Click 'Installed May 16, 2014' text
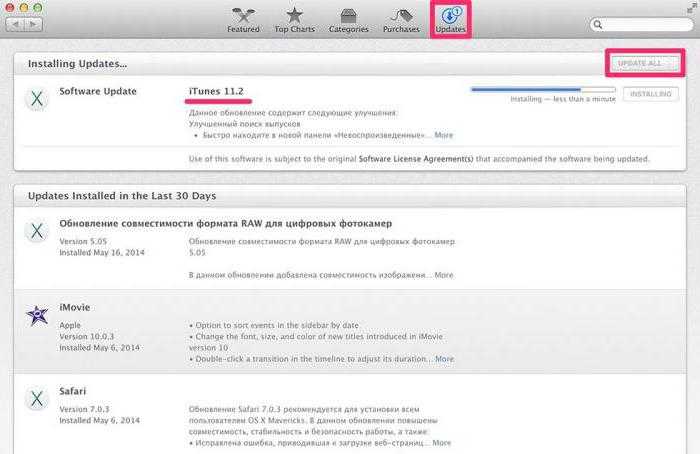 (x=102, y=252)
